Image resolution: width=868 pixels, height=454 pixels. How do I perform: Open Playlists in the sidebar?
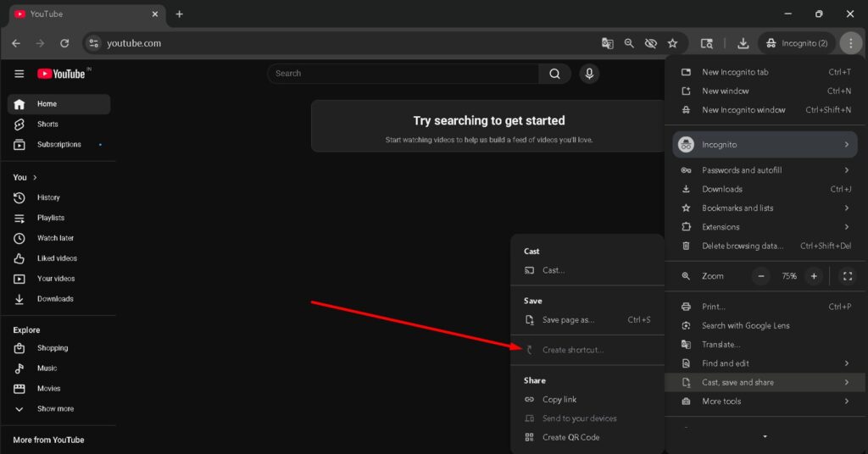point(58,218)
